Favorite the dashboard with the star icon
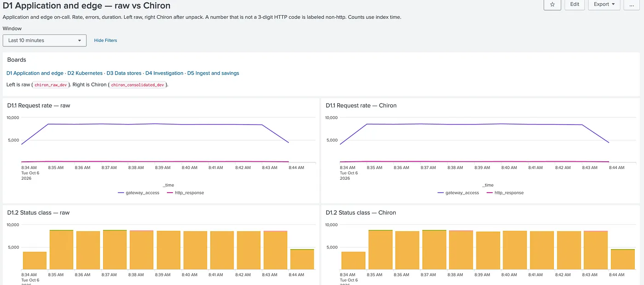 tap(552, 4)
